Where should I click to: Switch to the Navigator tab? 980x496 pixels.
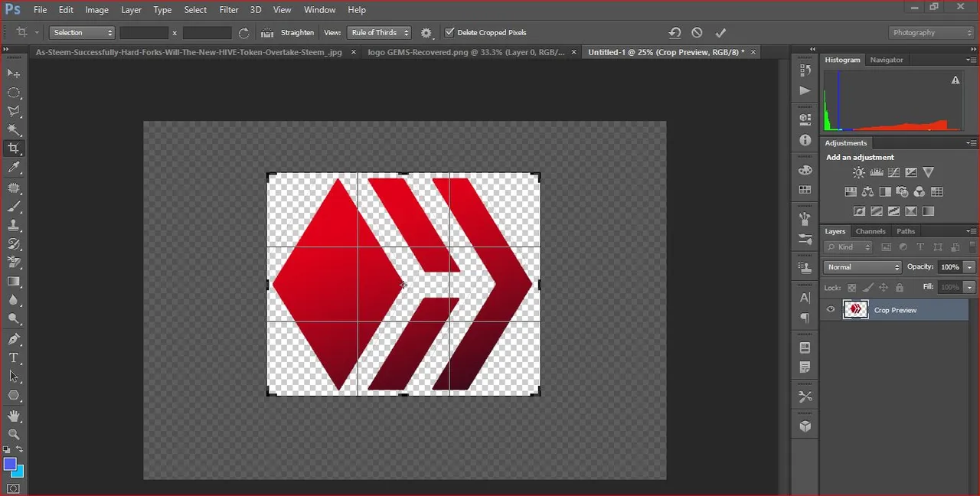coord(887,60)
